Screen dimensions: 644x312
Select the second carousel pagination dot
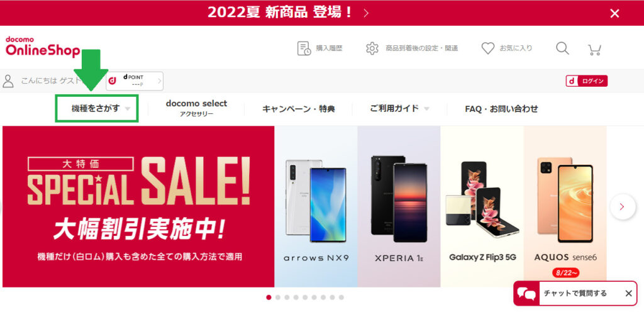(277, 298)
